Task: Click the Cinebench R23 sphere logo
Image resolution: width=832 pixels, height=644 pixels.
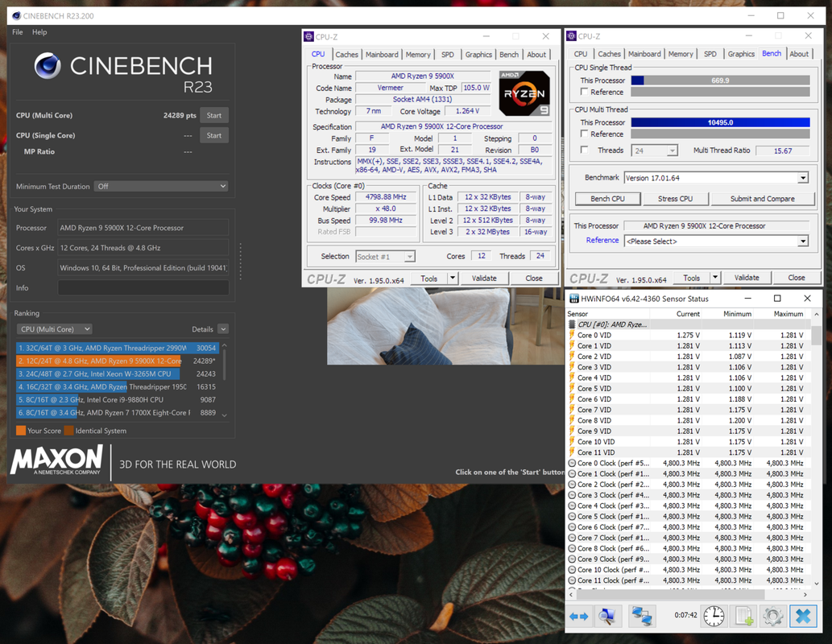Action: coord(48,66)
